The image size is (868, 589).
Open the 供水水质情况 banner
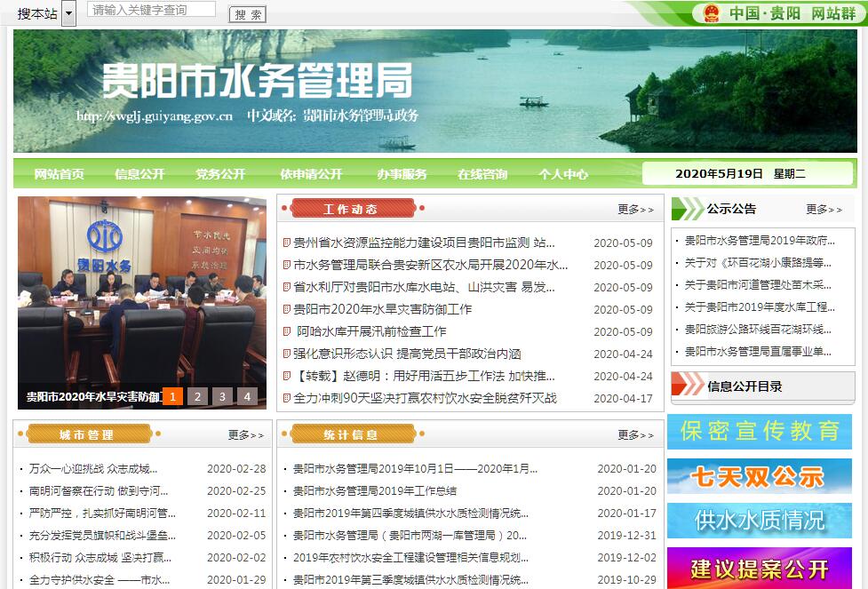point(760,521)
